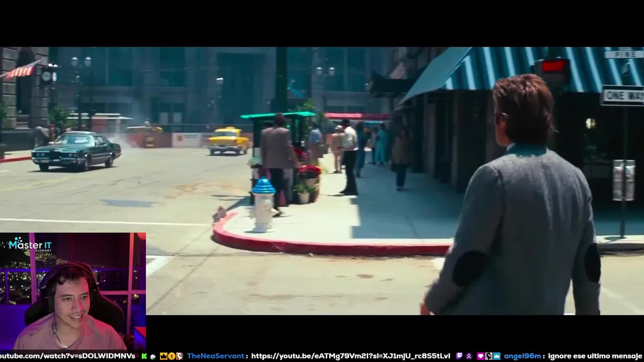Click the main movie video playing area
Image resolution: width=644 pixels, height=362 pixels.
[322, 181]
